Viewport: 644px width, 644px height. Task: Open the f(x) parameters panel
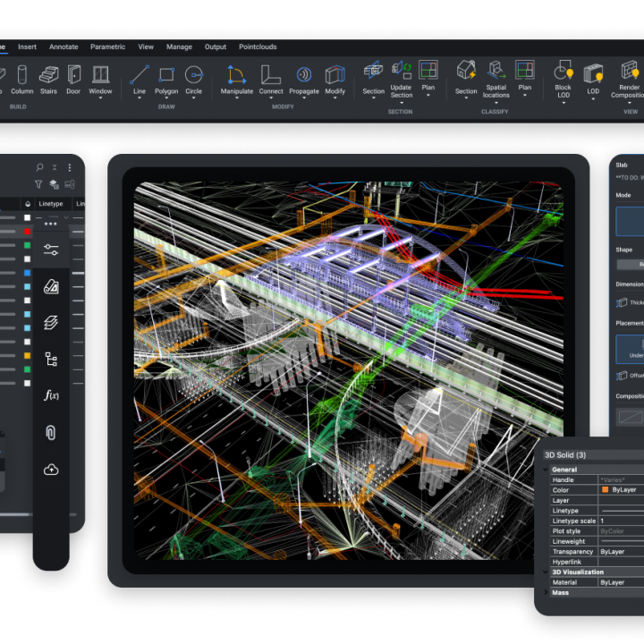[51, 395]
